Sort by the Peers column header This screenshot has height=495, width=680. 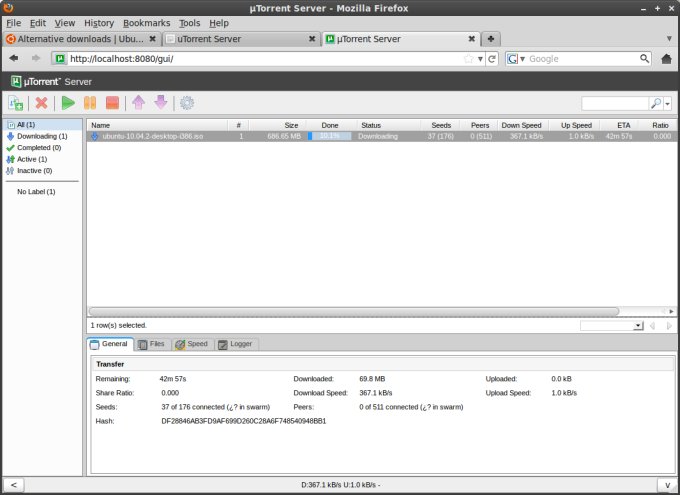(479, 125)
